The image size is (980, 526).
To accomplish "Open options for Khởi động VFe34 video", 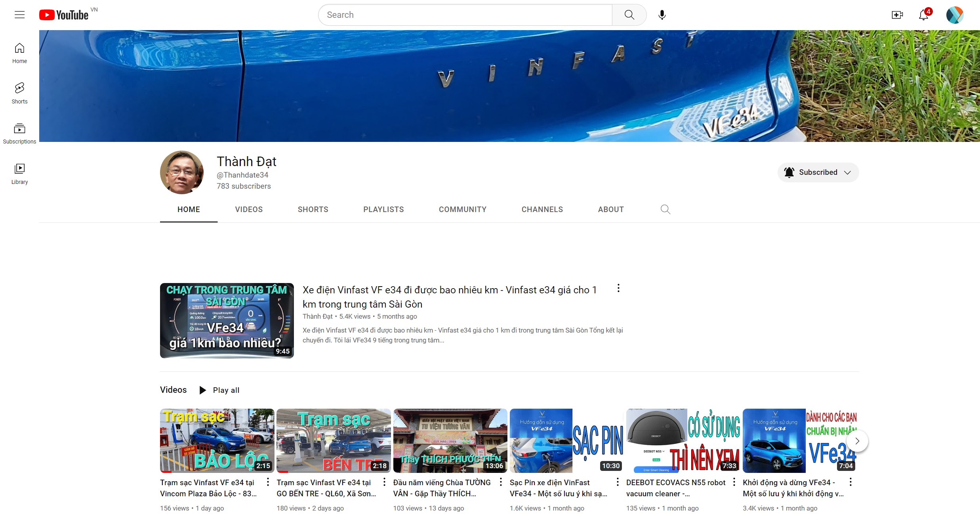I will tap(850, 482).
